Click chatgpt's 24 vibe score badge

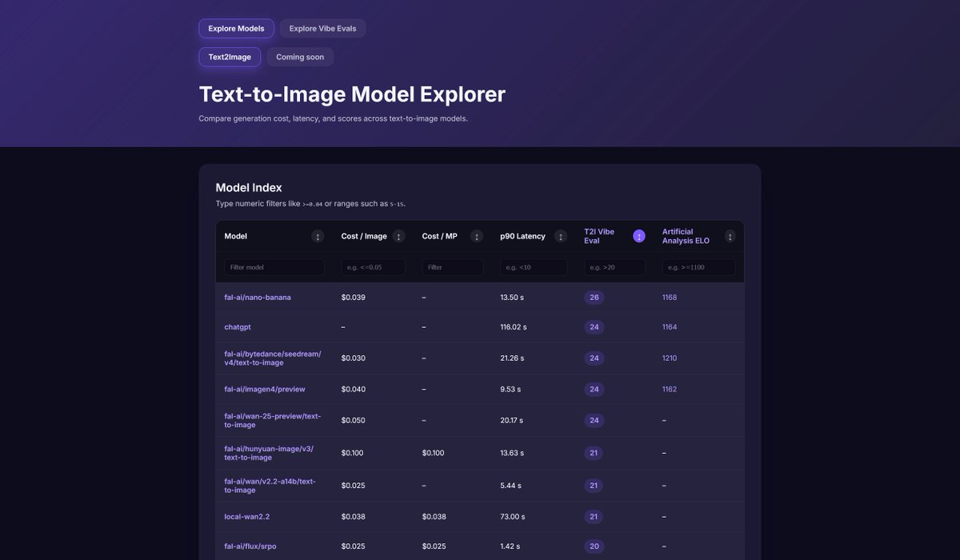tap(594, 327)
